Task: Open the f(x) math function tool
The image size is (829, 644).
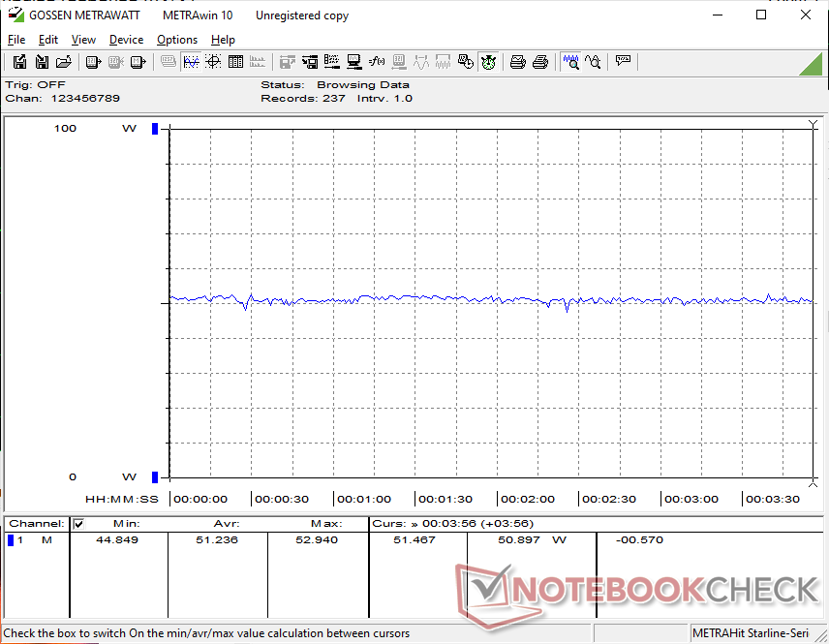Action: (377, 62)
